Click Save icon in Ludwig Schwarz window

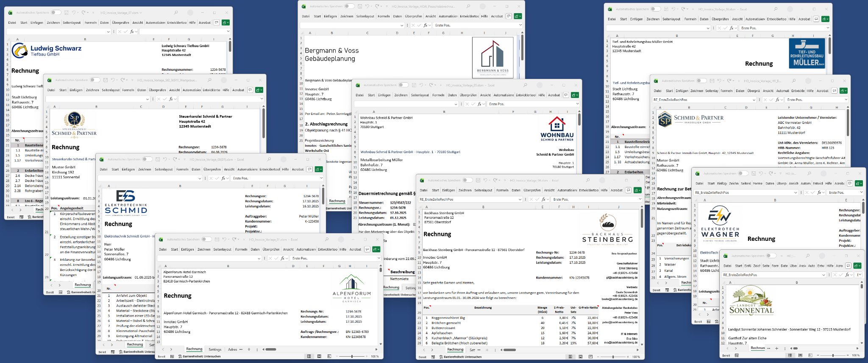tap(66, 12)
